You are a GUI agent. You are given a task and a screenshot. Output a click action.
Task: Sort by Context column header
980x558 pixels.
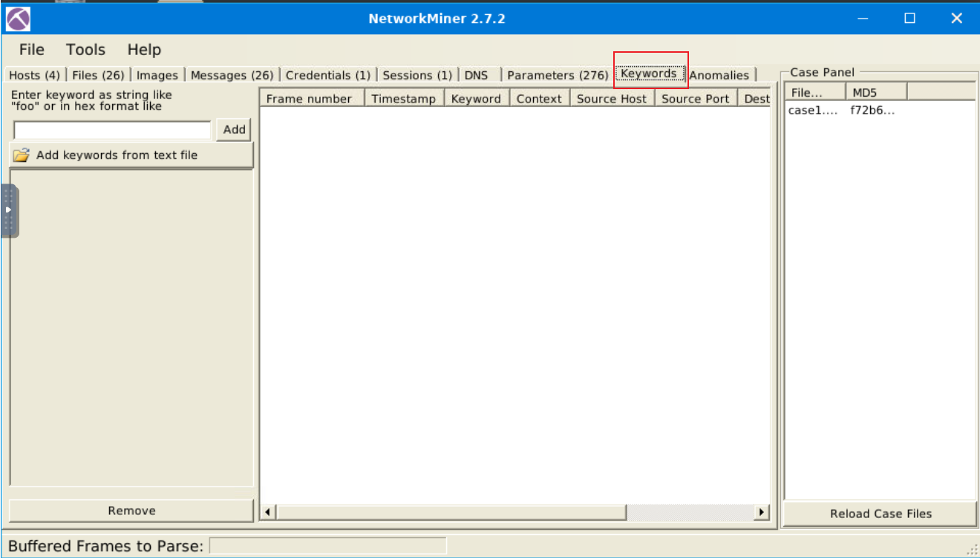point(540,99)
